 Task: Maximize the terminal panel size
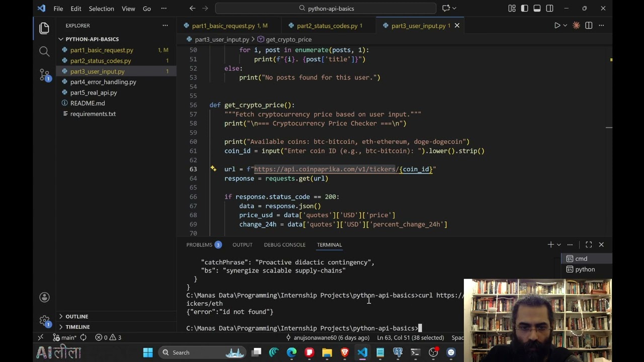[x=589, y=245]
